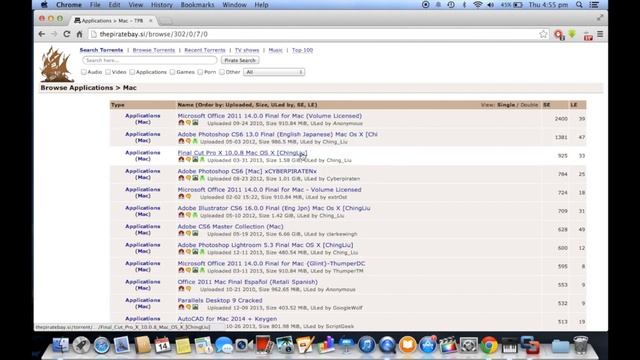Open the Music link
Screen dimensions: 640x360
[276, 50]
